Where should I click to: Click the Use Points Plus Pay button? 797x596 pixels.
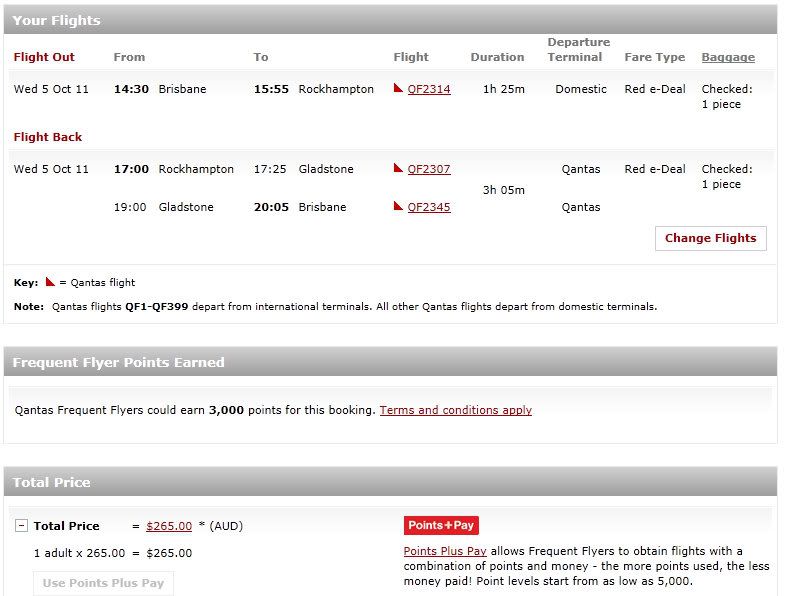[x=103, y=583]
